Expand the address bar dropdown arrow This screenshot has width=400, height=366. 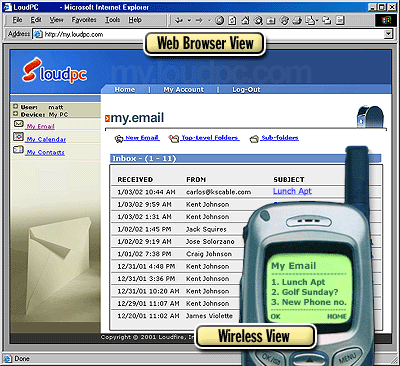pyautogui.click(x=388, y=34)
